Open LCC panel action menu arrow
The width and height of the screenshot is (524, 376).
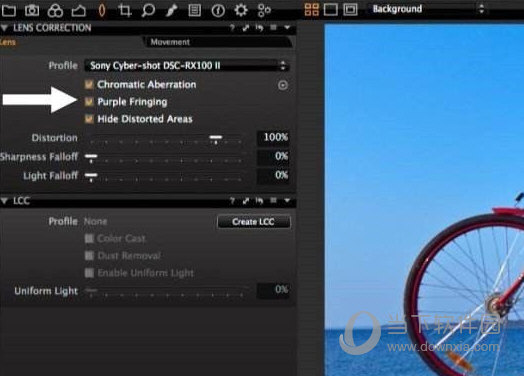287,201
